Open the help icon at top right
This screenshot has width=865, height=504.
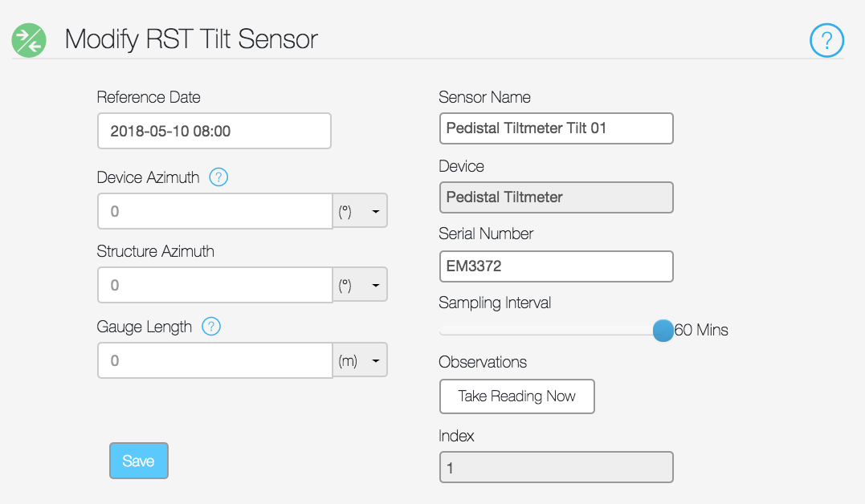(826, 39)
